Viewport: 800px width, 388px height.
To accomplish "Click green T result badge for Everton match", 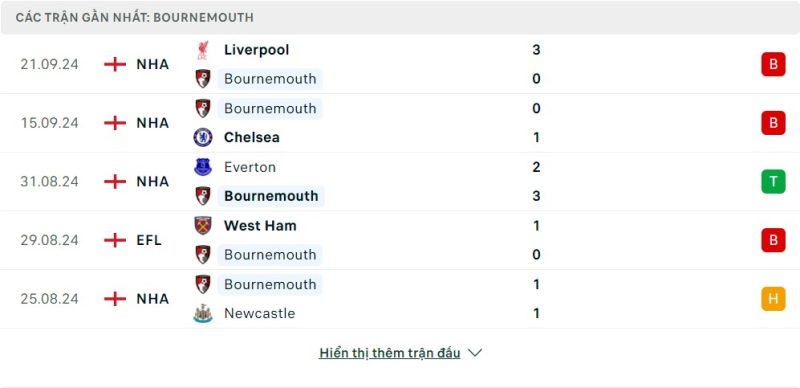I will (x=773, y=182).
